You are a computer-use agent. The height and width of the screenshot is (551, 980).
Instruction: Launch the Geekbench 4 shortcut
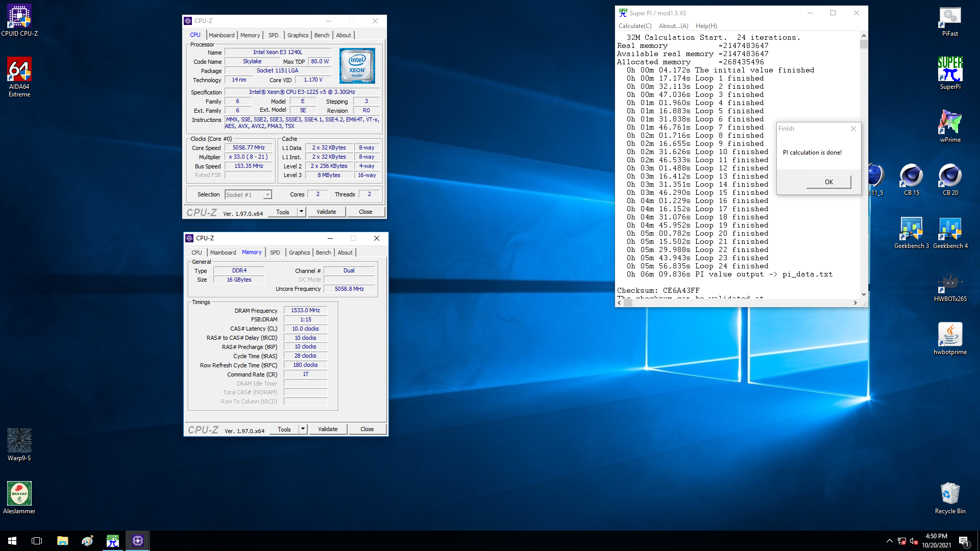click(x=950, y=233)
